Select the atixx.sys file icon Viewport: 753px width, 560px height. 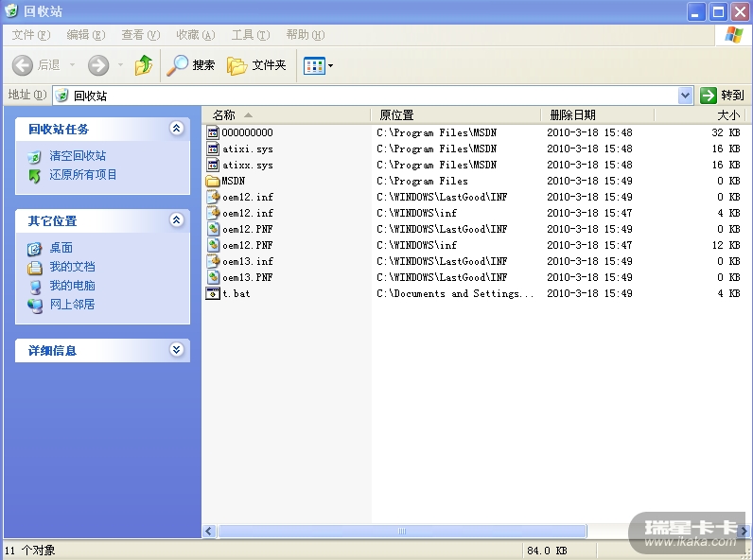click(x=213, y=165)
